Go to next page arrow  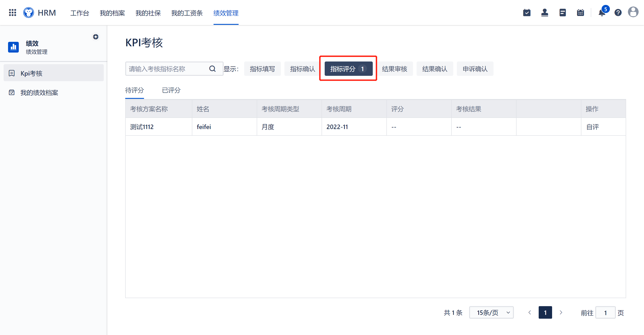click(561, 312)
